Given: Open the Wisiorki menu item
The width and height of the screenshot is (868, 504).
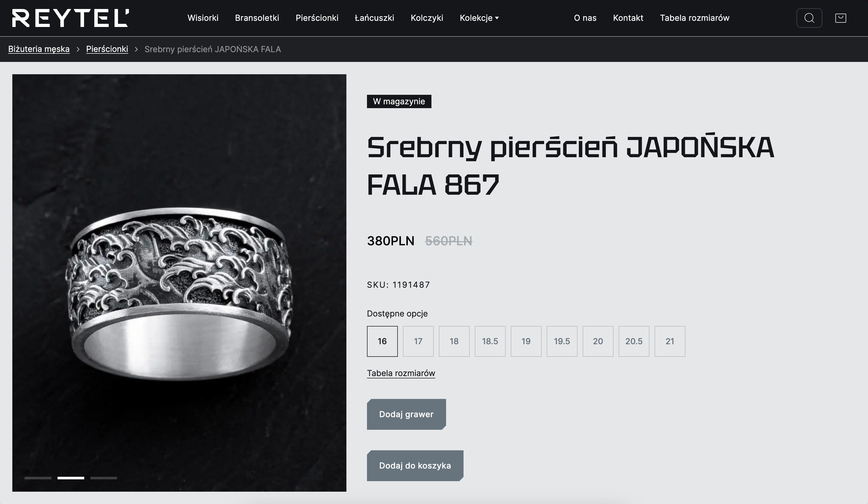Looking at the screenshot, I should point(203,18).
